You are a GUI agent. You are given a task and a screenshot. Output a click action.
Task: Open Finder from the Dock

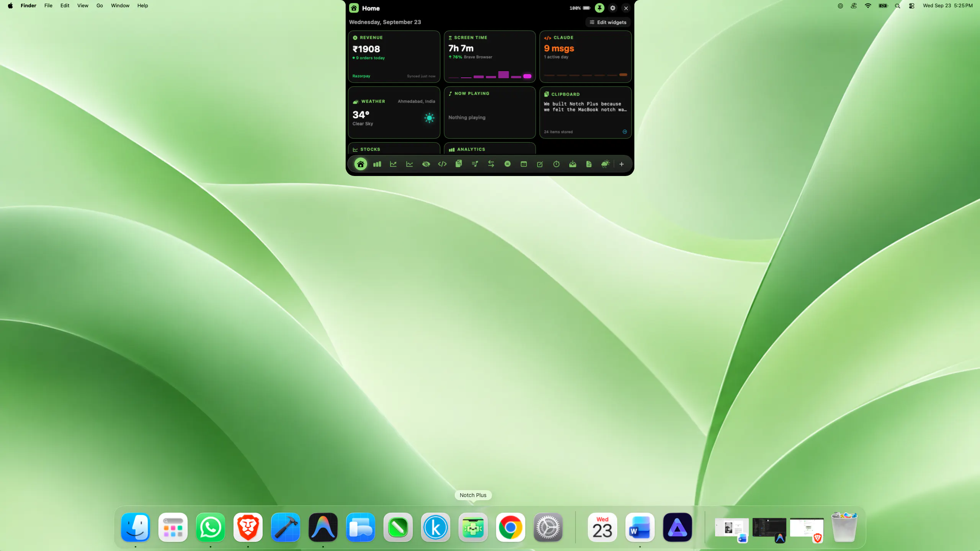[x=136, y=527]
